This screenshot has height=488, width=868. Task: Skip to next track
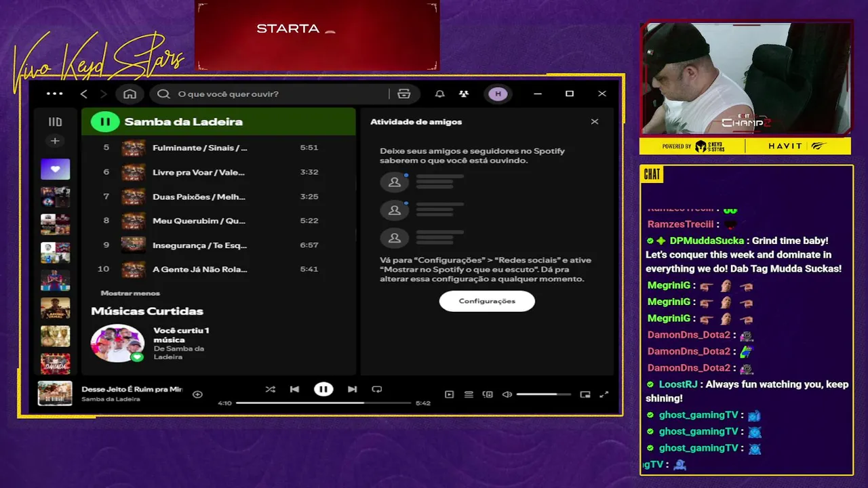coord(352,389)
